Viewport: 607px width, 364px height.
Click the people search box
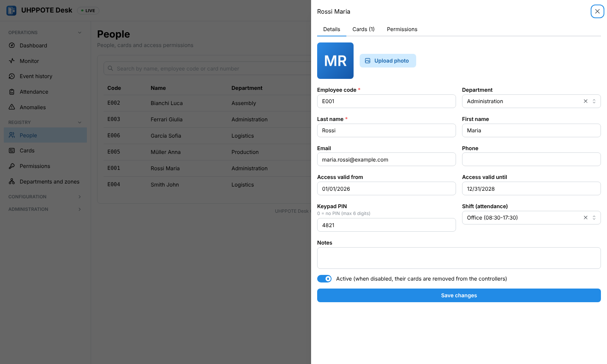point(207,69)
